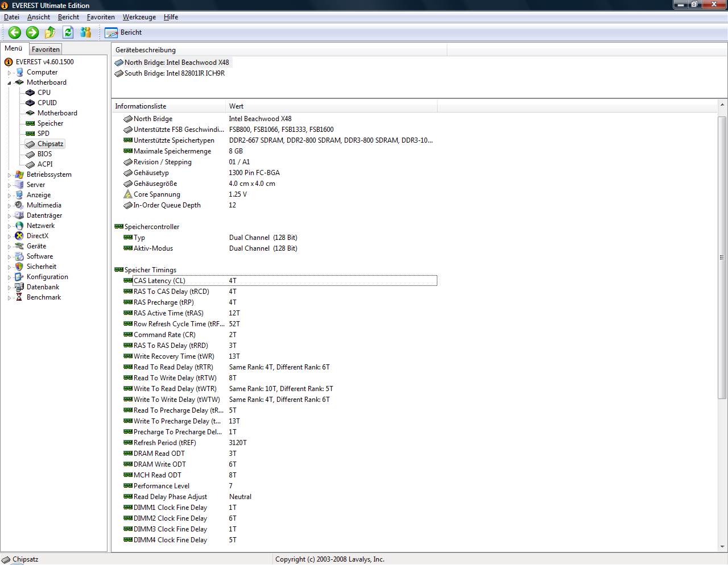Click the Datenbank icon in tree
The image size is (728, 565).
click(19, 287)
